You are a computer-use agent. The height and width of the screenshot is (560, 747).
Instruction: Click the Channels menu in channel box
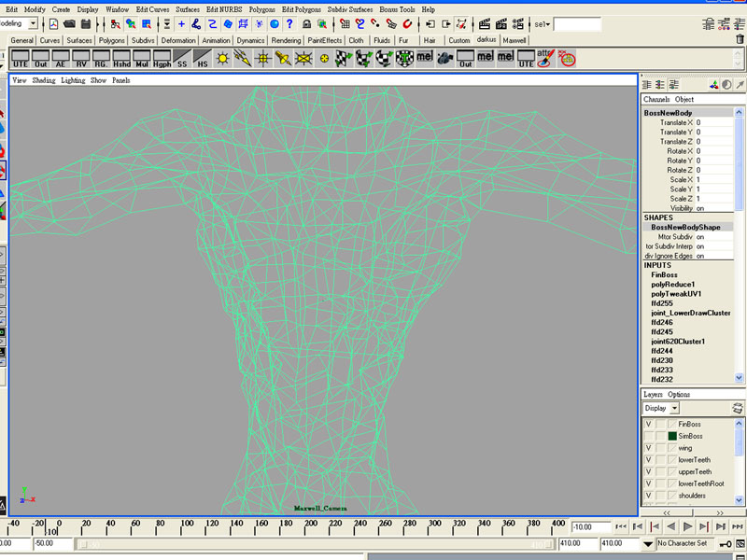[x=656, y=99]
